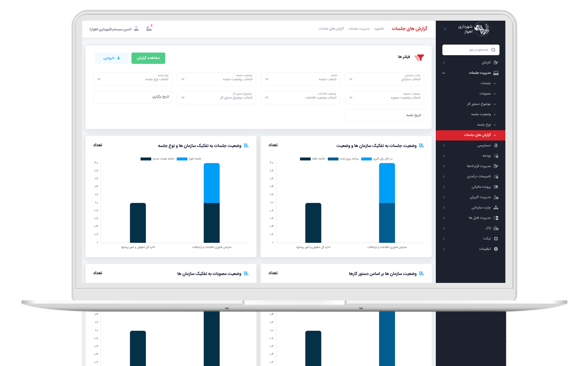Click the تاریخ برگزاری date field
This screenshot has width=588, height=366.
point(132,97)
